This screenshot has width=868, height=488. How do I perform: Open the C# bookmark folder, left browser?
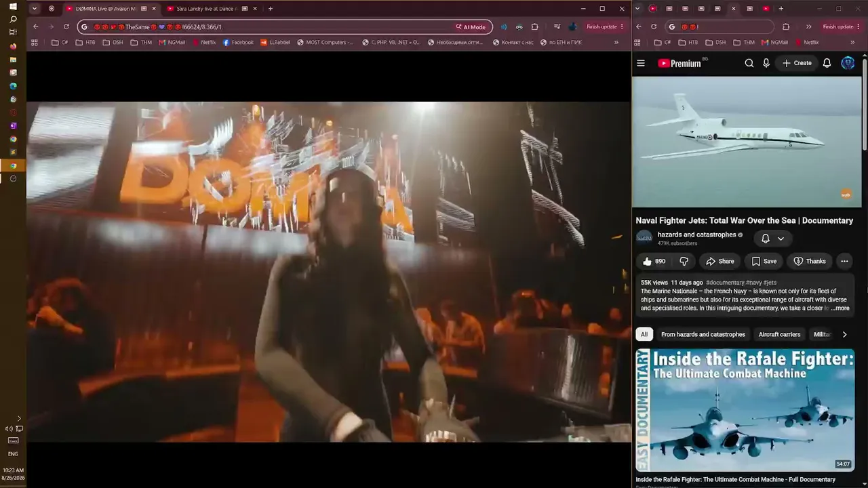pos(60,42)
